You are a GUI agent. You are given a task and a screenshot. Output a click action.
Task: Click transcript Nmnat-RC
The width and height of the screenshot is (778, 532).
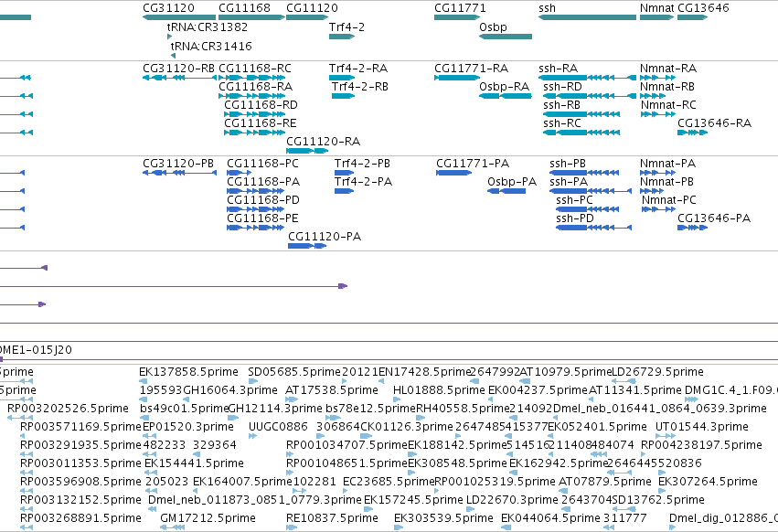(x=668, y=105)
